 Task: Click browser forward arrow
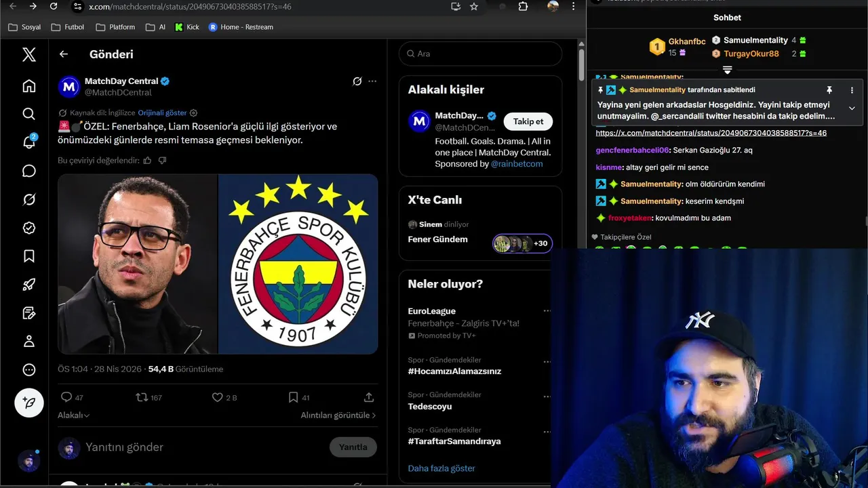(x=33, y=6)
